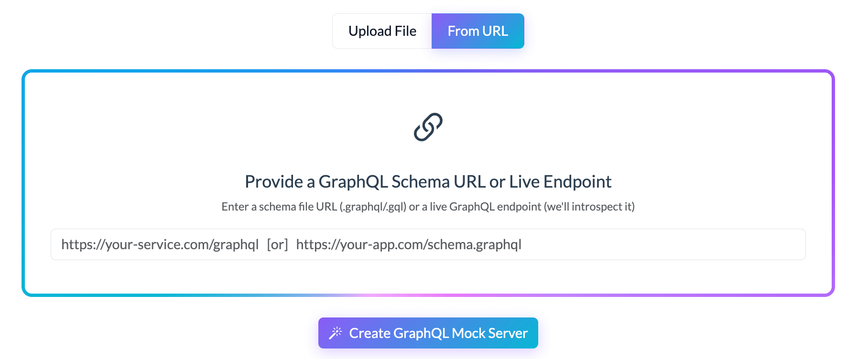Click the words 'Live Endpoint' in the heading
The image size is (868, 359).
560,182
